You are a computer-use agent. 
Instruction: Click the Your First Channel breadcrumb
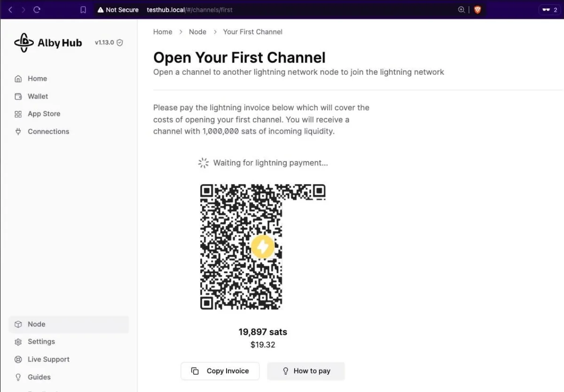(x=253, y=32)
